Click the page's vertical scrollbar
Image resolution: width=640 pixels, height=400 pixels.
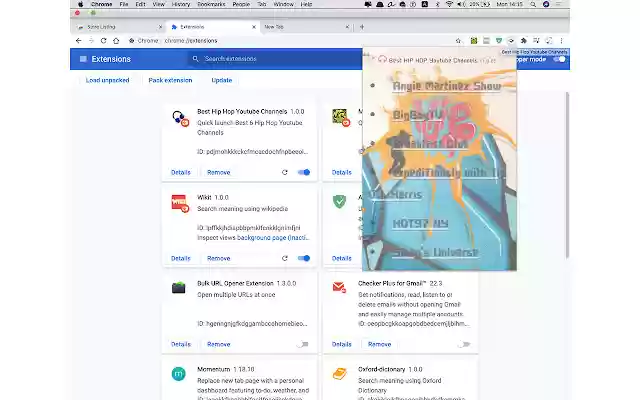[567, 176]
